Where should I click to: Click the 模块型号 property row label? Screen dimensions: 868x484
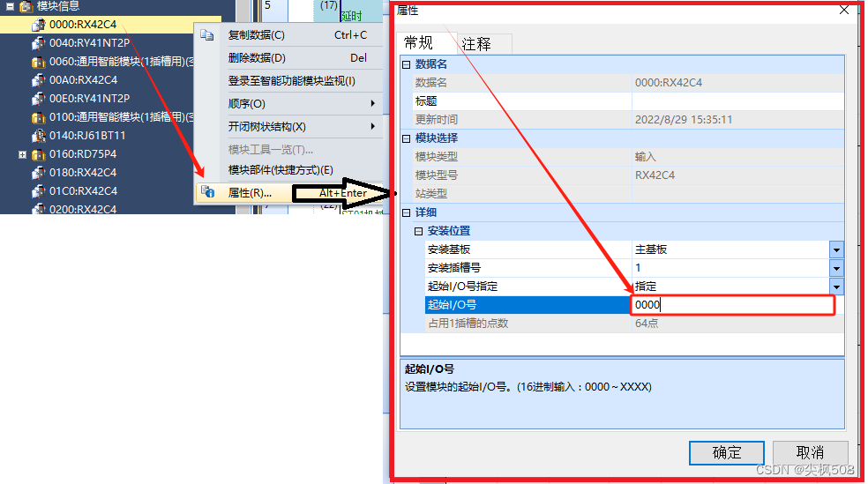437,176
